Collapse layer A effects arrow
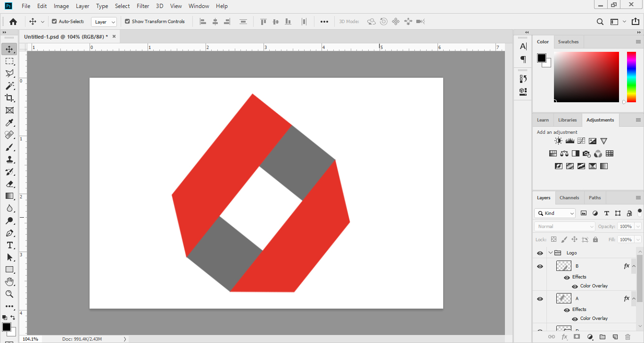The width and height of the screenshot is (644, 343). pos(634,299)
